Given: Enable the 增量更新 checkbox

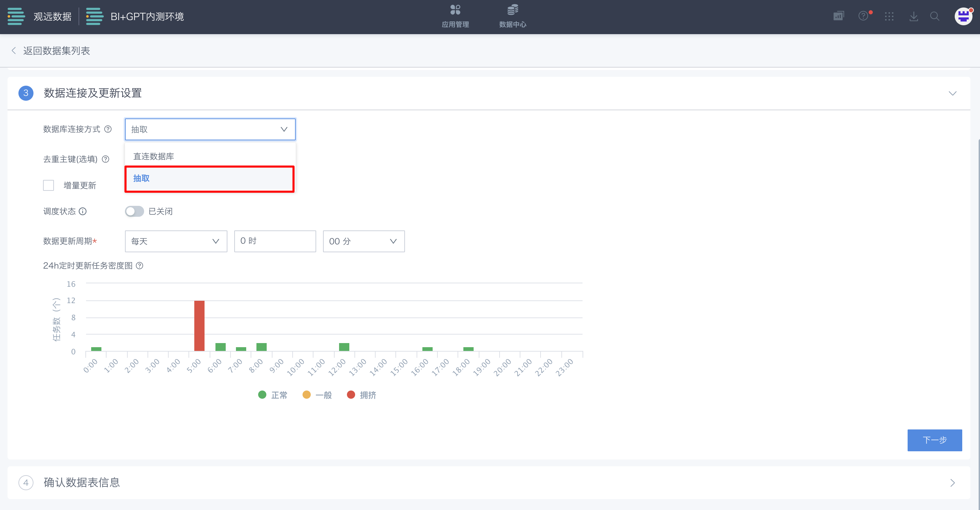Looking at the screenshot, I should pyautogui.click(x=48, y=185).
